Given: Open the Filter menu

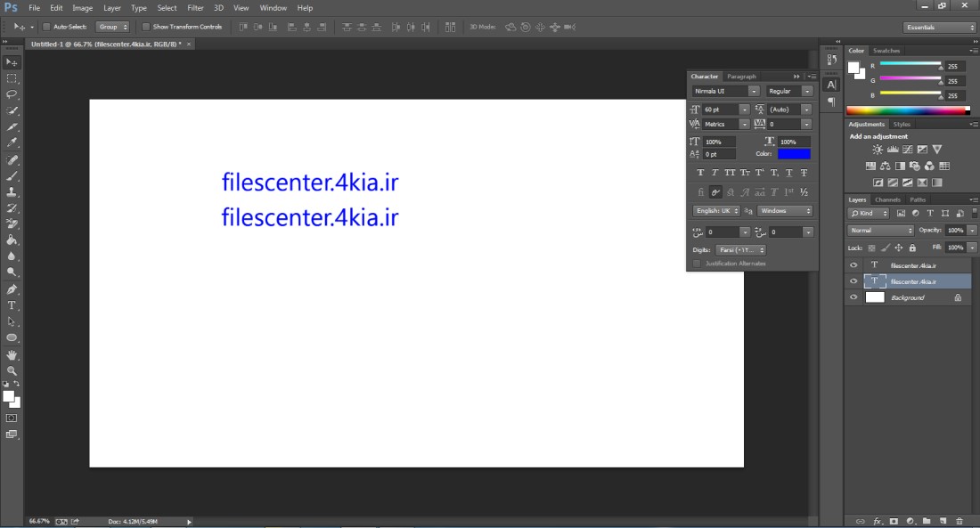Looking at the screenshot, I should point(196,8).
